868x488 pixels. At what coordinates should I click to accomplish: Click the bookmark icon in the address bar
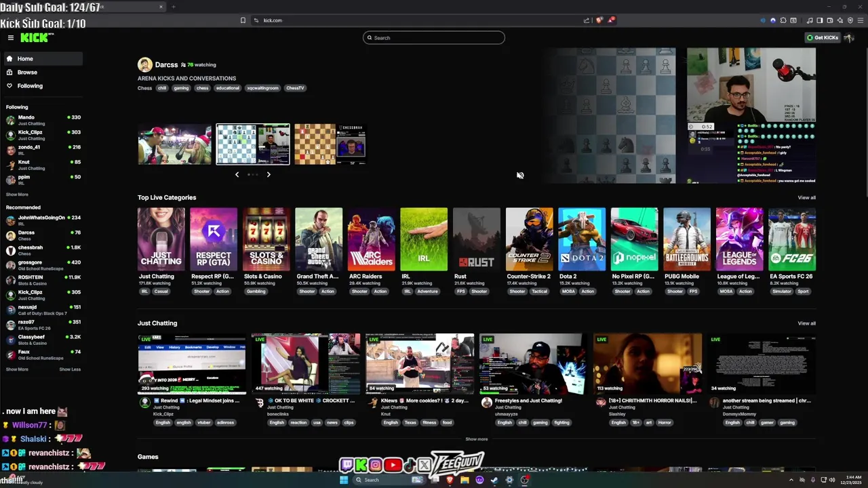(243, 20)
